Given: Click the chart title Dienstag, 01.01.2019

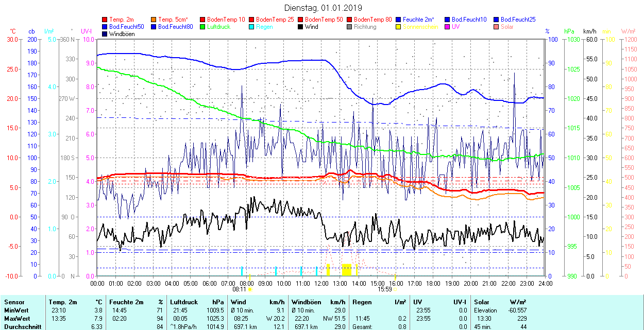Looking at the screenshot, I should tap(323, 8).
